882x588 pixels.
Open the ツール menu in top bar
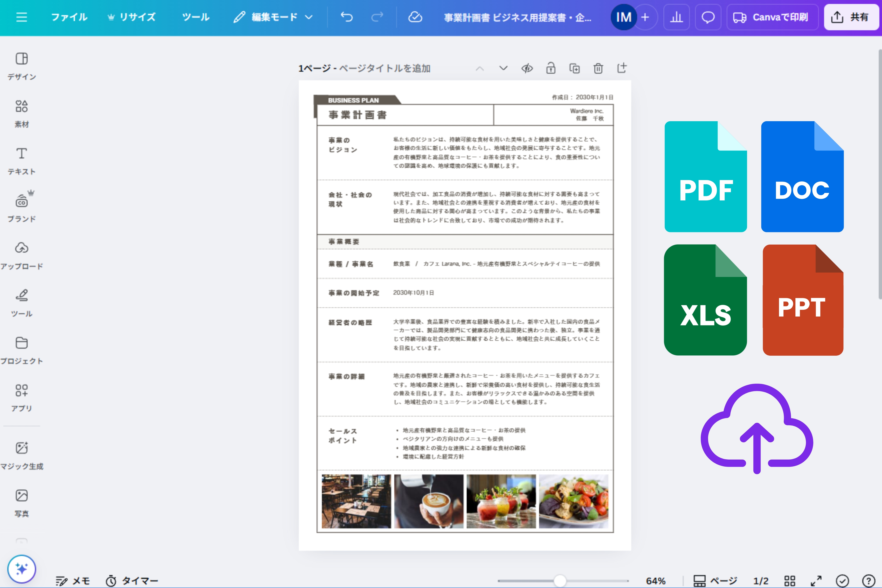click(x=196, y=17)
